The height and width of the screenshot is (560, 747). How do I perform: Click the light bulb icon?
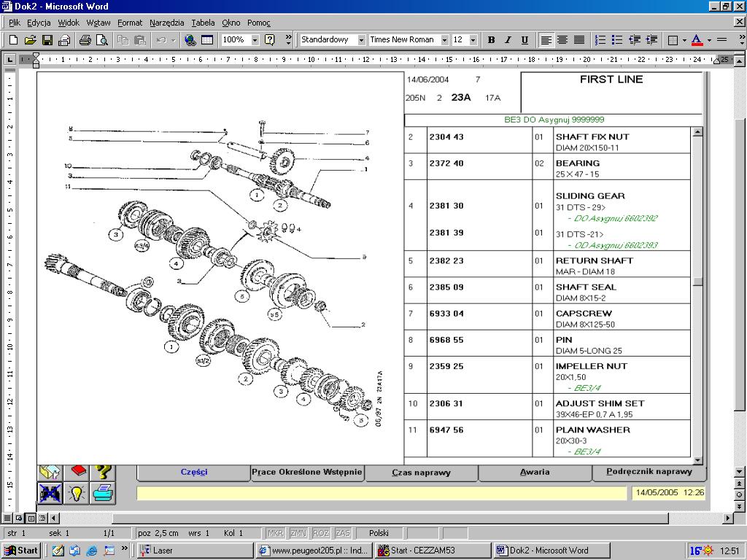point(77,493)
